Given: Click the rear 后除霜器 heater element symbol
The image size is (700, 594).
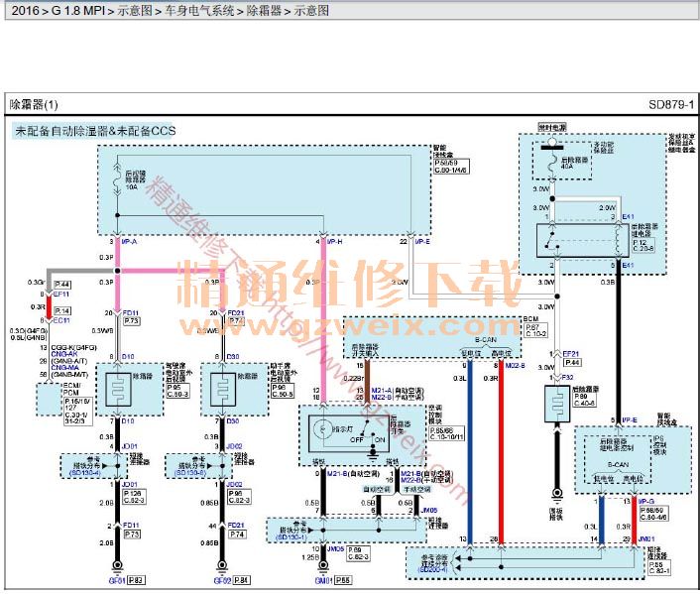Looking at the screenshot, I should 557,405.
